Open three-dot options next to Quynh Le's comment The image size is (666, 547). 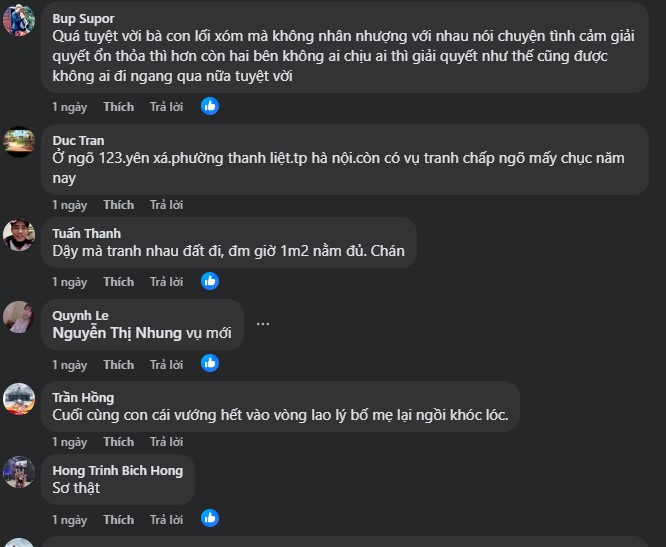coord(263,324)
